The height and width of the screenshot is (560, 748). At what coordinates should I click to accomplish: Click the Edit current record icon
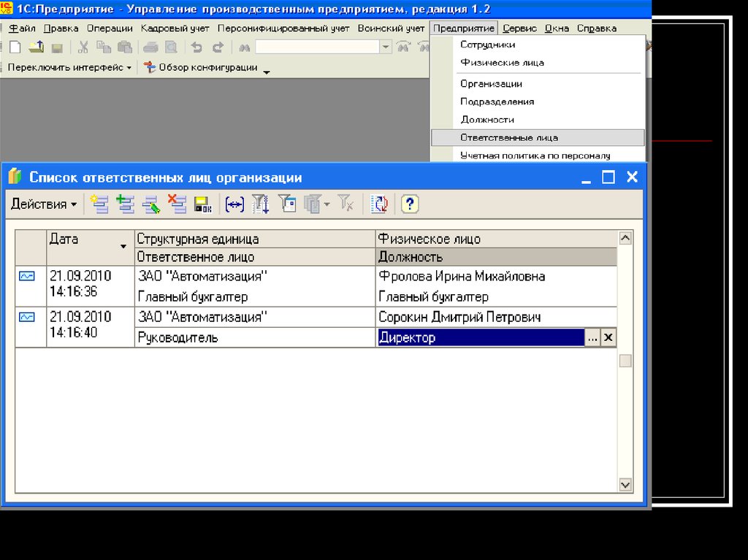click(x=150, y=204)
